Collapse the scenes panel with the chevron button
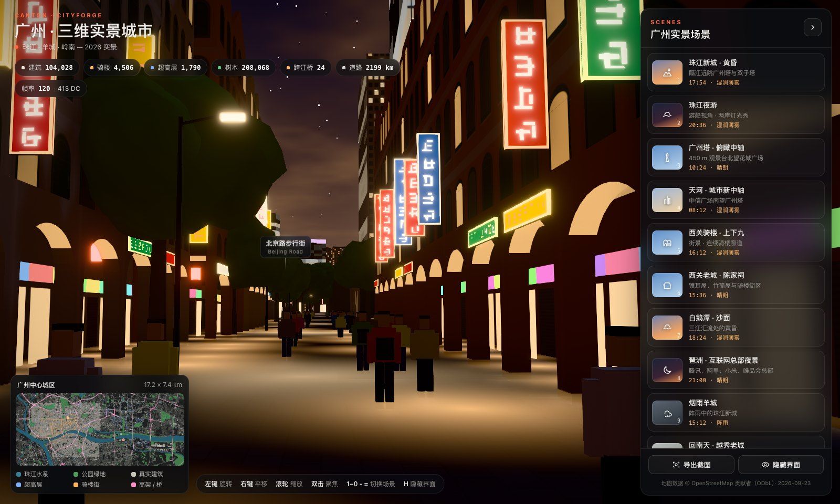 click(812, 27)
